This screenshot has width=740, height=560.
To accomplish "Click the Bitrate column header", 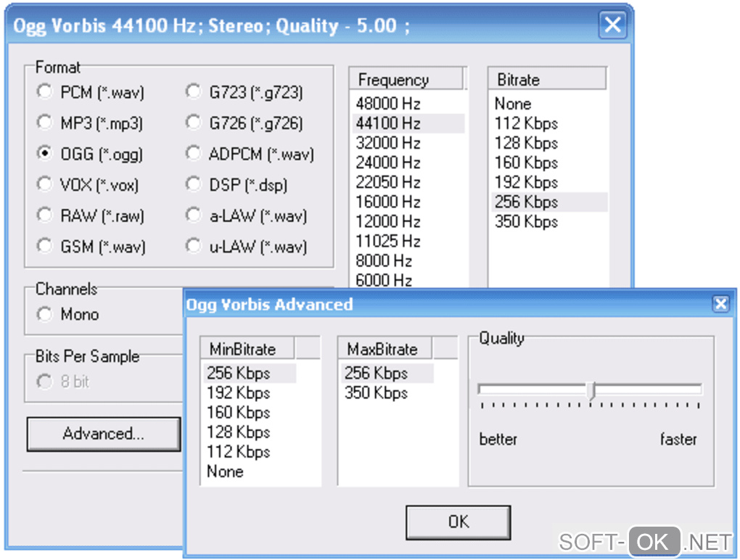I will click(547, 79).
